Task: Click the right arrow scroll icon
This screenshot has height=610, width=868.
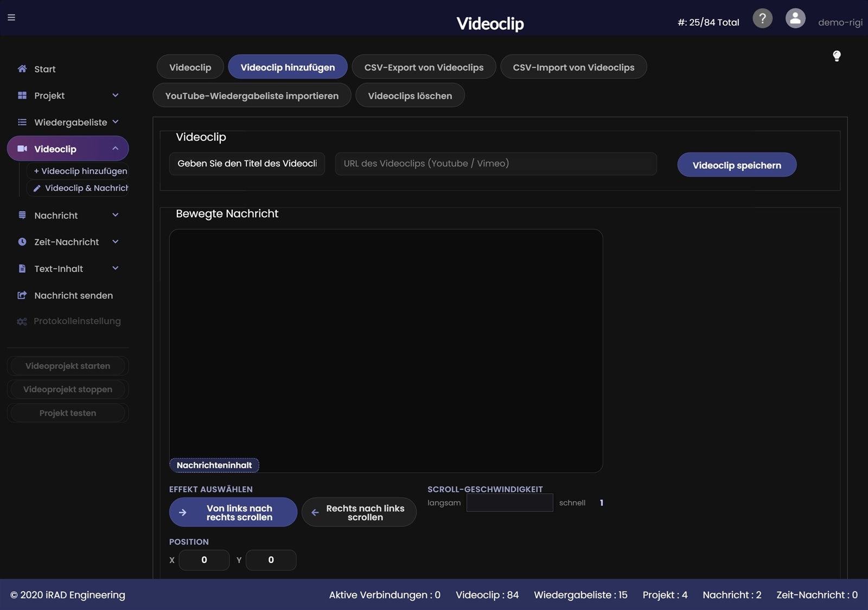Action: 183,512
